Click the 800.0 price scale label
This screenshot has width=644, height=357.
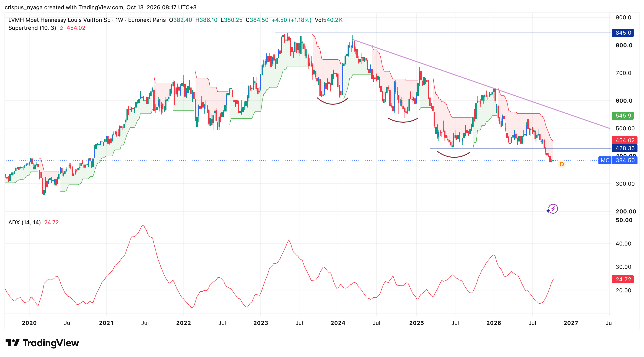tap(624, 45)
